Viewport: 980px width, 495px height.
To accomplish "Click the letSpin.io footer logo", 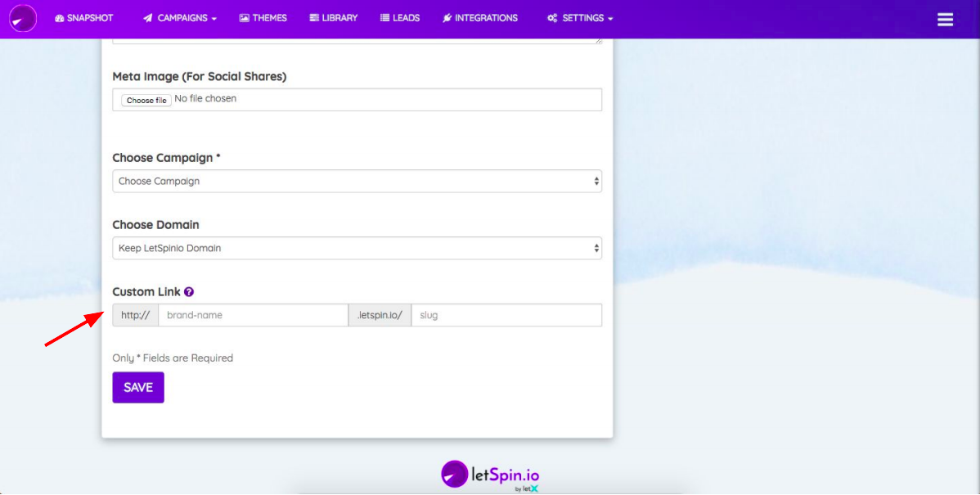I will (490, 475).
